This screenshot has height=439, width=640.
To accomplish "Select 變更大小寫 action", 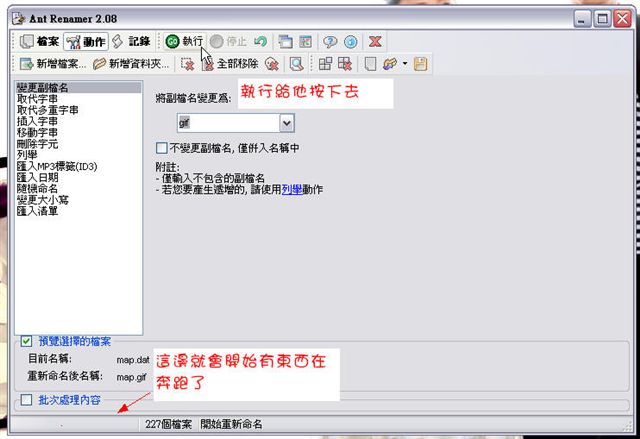I will click(78, 200).
